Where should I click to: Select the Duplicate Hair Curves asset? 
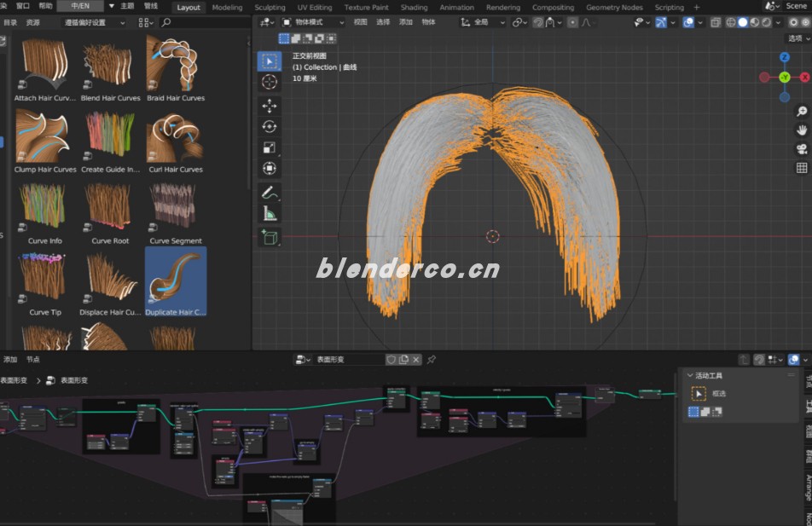[176, 282]
